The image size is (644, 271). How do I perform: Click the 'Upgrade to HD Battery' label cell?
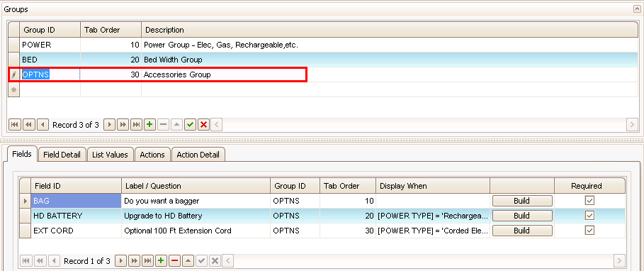tap(196, 216)
